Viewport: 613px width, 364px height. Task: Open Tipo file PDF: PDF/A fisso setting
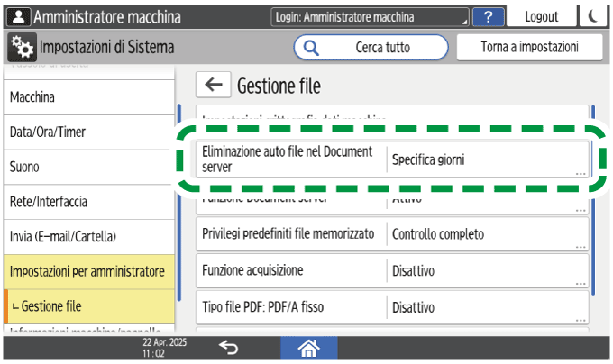(x=392, y=307)
